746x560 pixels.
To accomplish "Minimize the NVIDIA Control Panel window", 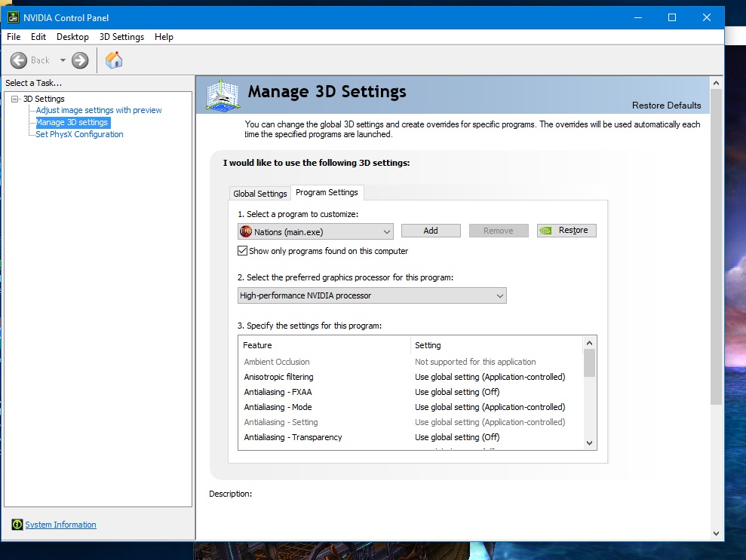I will coord(638,17).
